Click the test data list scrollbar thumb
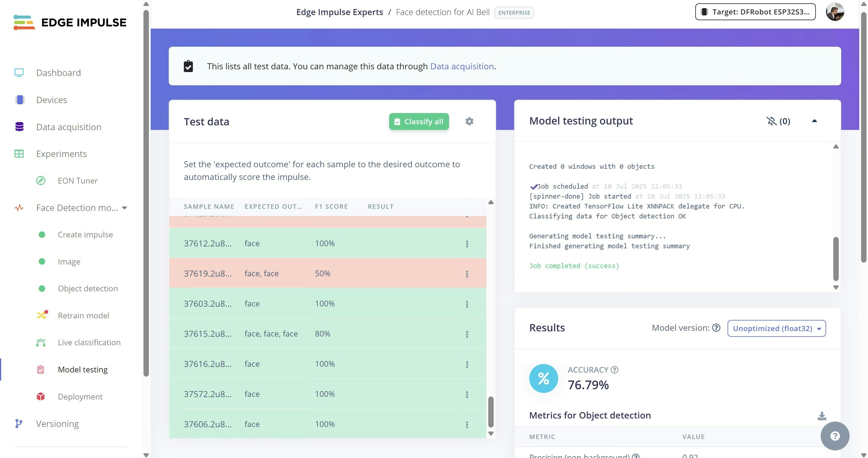This screenshot has height=458, width=868. pos(491,412)
